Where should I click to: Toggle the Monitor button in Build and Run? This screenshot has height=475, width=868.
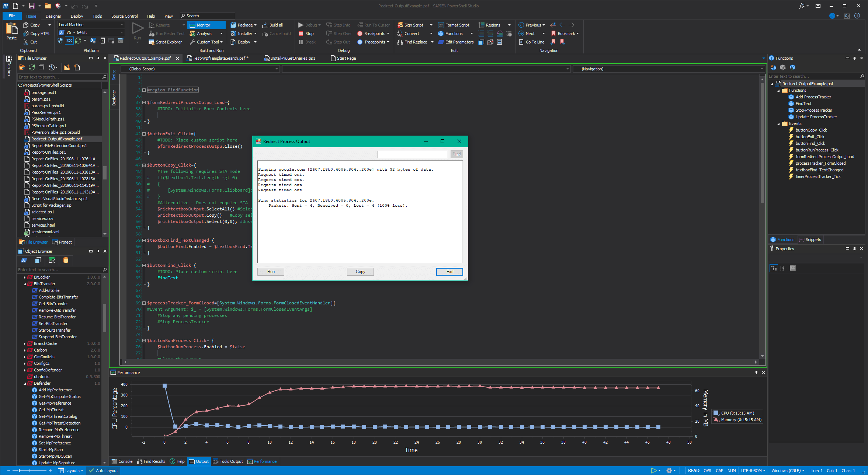(x=206, y=25)
